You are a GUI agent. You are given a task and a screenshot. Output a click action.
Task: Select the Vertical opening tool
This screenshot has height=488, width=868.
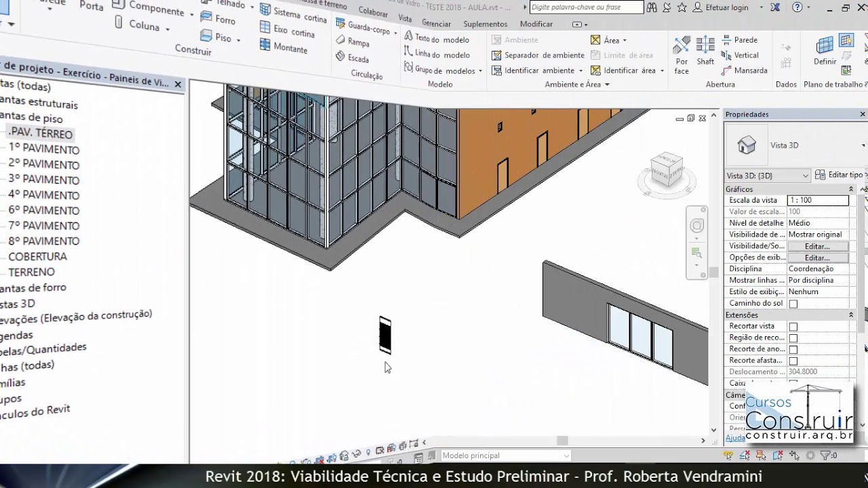point(740,55)
